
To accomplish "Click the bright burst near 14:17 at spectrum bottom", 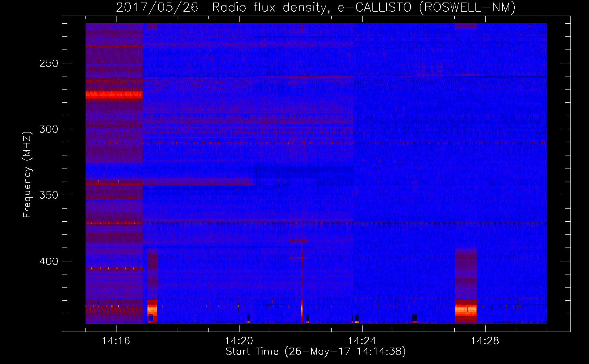I will (x=152, y=311).
